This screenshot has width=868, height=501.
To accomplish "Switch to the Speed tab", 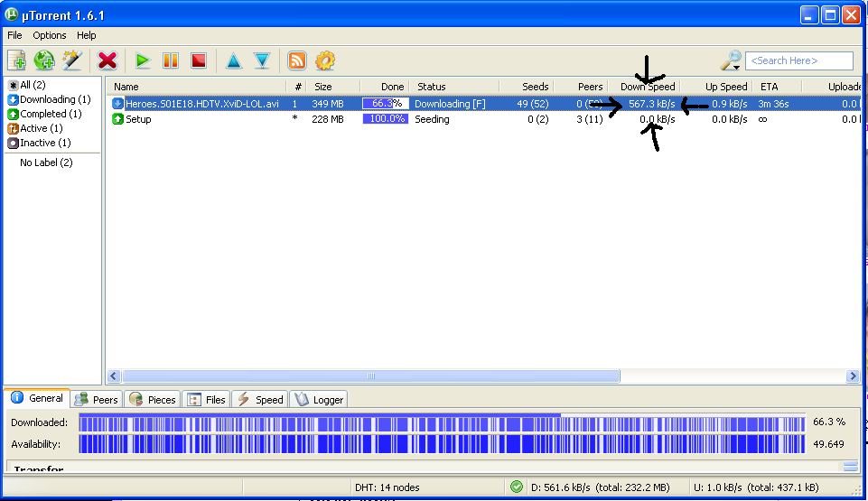I will (259, 399).
